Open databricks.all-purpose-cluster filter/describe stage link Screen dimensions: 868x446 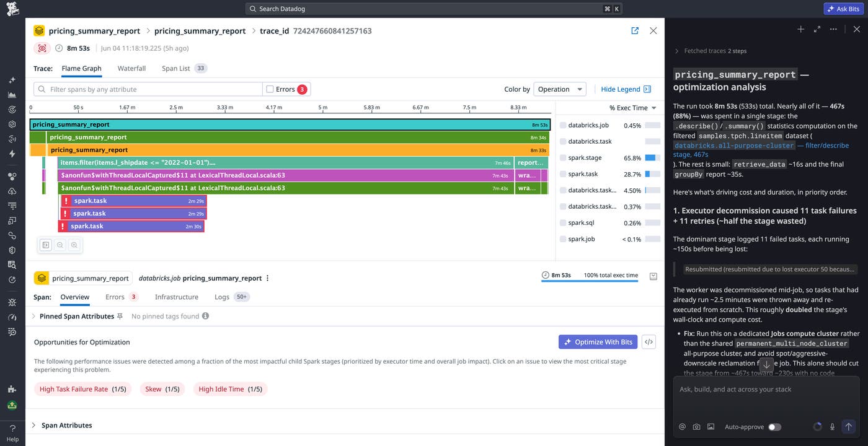[x=761, y=150]
